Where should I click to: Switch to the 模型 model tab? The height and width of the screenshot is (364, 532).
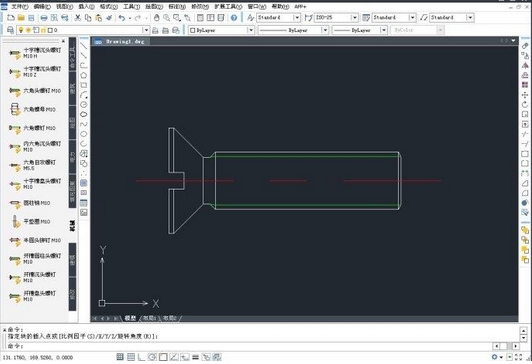[130, 318]
